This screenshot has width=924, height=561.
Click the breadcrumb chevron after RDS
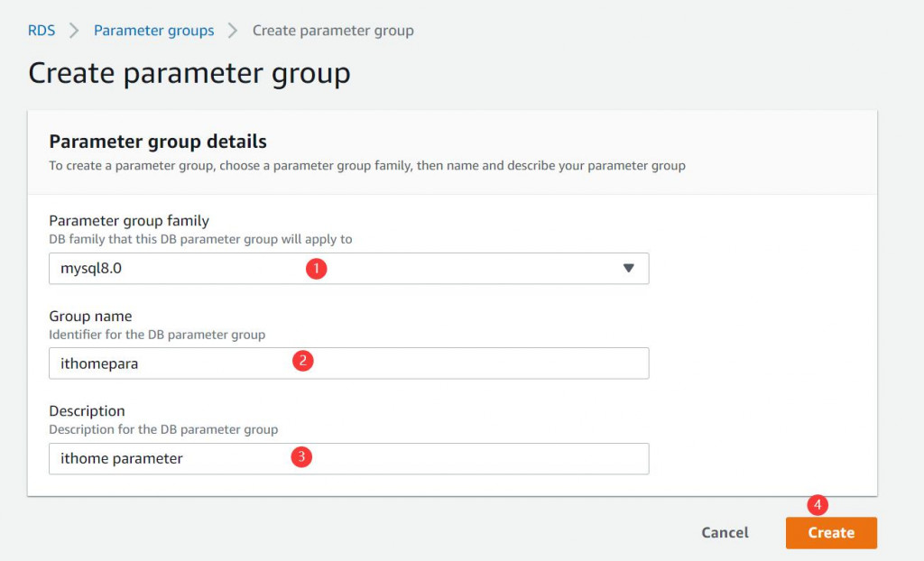coord(75,31)
